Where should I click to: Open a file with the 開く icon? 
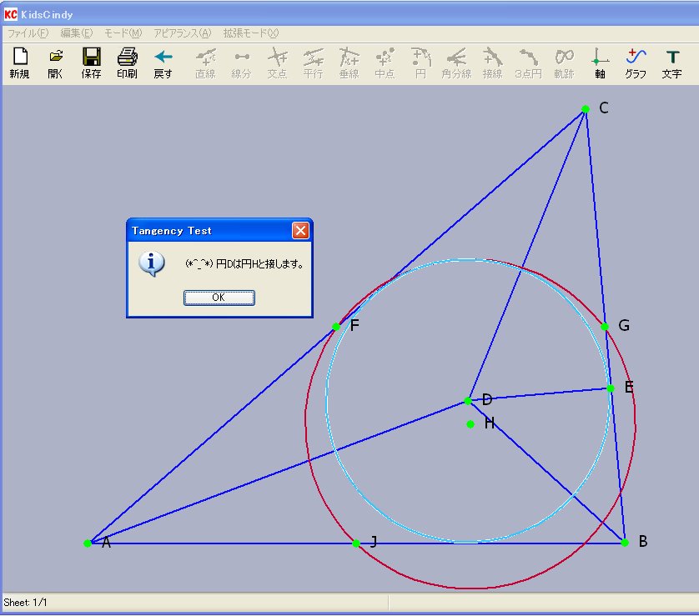coord(55,63)
